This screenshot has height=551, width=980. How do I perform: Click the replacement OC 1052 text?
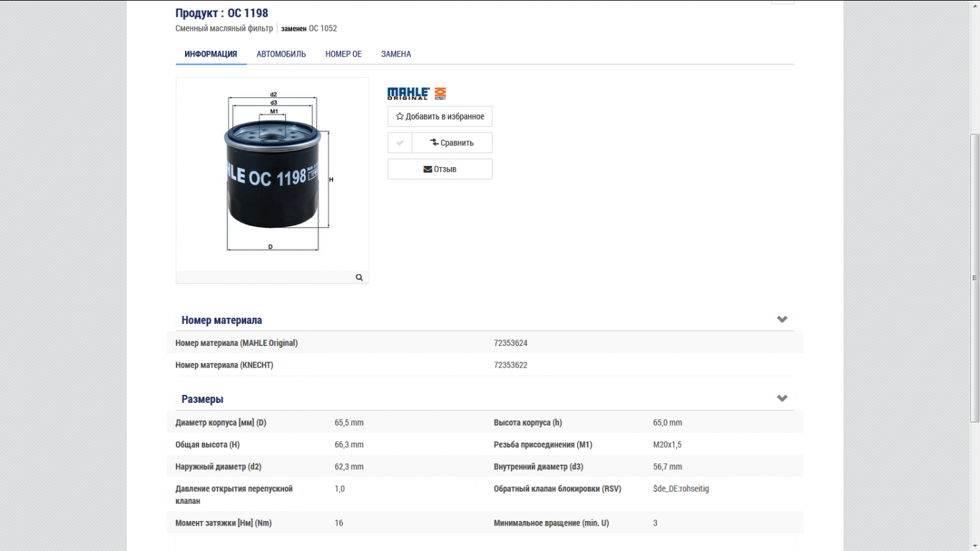pyautogui.click(x=323, y=28)
